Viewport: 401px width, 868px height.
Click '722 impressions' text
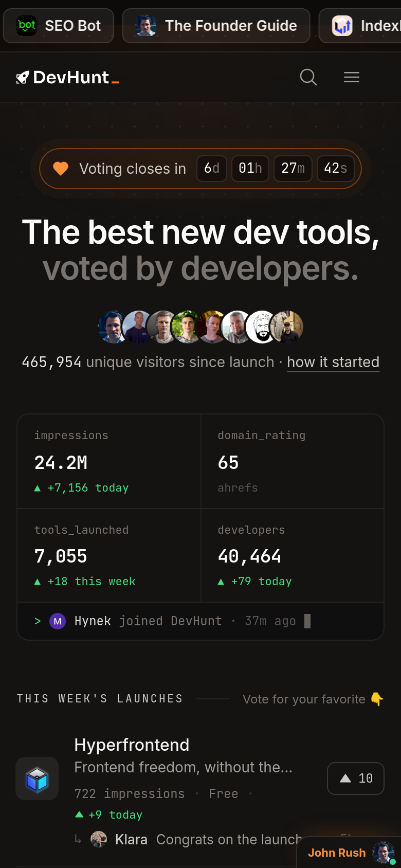point(130,794)
